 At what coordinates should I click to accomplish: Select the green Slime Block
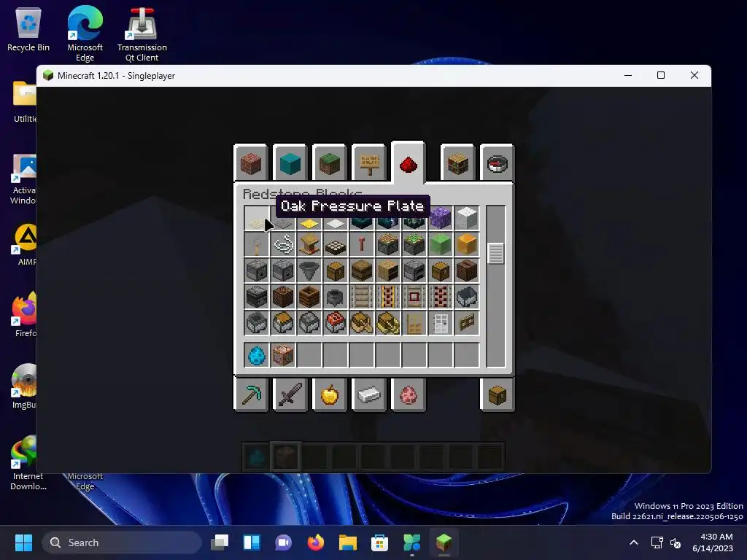point(440,245)
